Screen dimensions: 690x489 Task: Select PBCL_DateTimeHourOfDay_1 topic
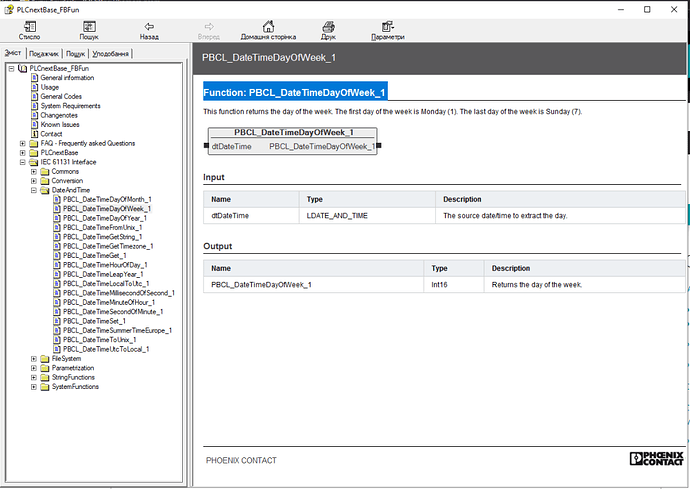105,265
